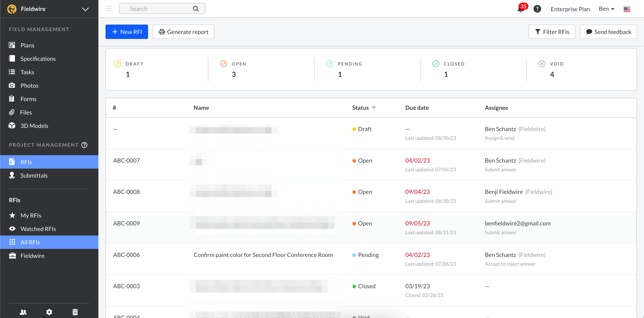Toggle the hamburger menu icon

click(x=109, y=9)
